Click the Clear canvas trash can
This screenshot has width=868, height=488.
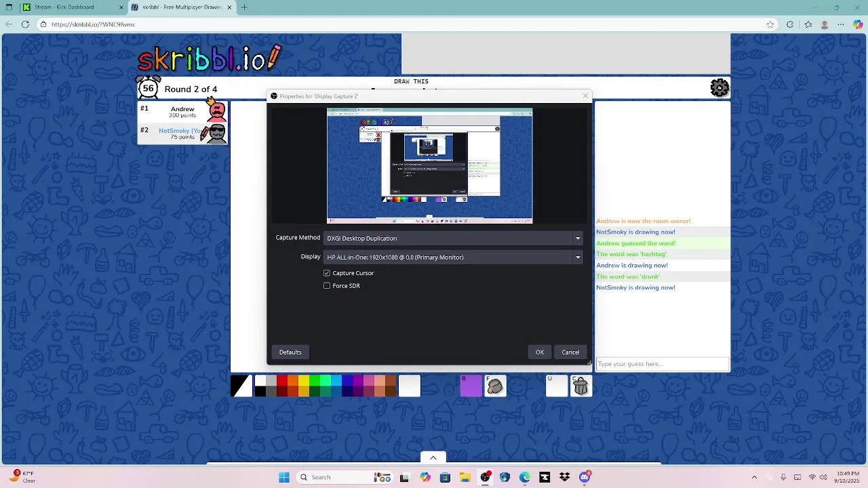580,386
